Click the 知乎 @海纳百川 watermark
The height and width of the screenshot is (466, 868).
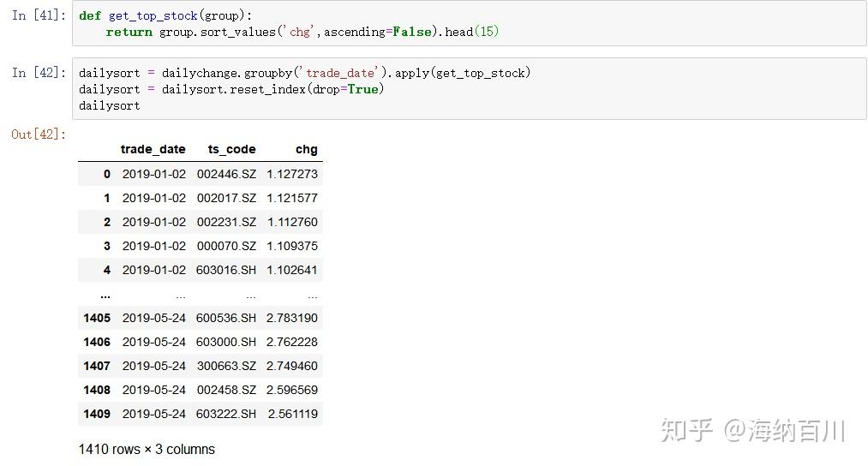[752, 430]
